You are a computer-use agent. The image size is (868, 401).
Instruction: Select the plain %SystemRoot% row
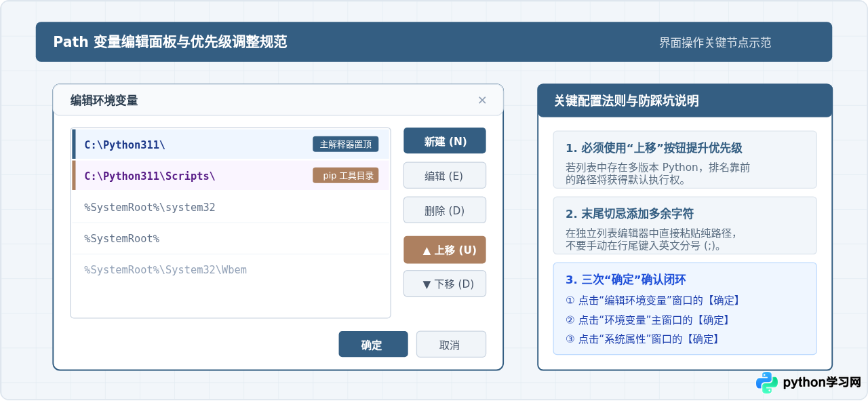(231, 238)
